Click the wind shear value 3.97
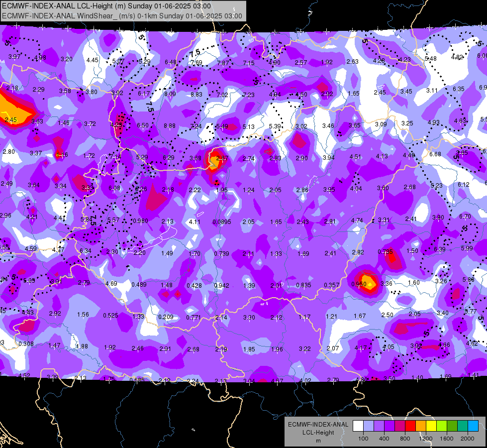 click(14, 57)
